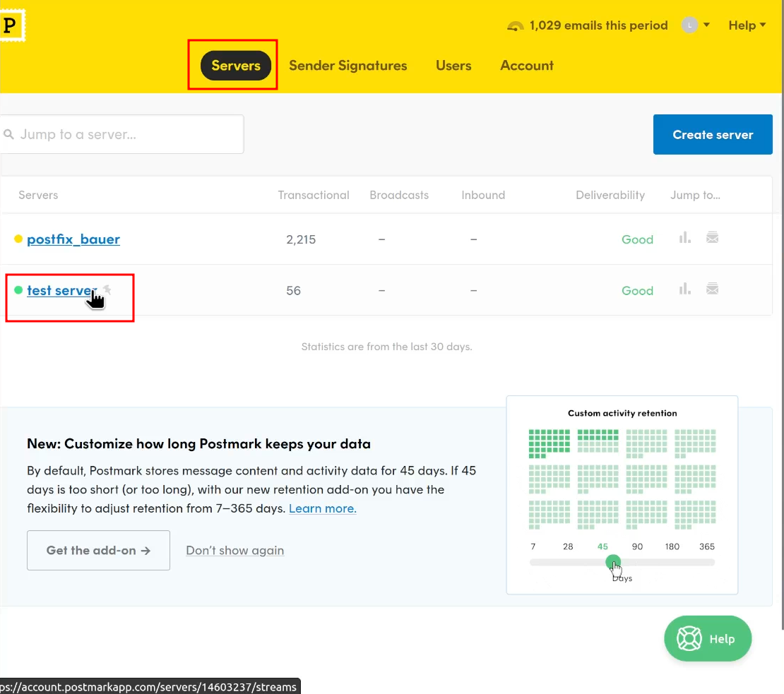The width and height of the screenshot is (784, 694).
Task: Open the Users tab
Action: 453,66
